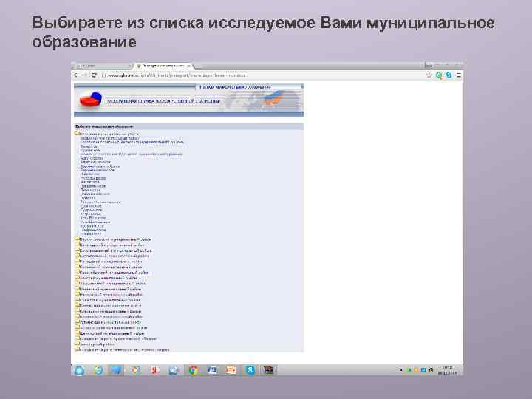This screenshot has height=399, width=532.
Task: Collapse the open top folder in the tree
Action: tap(77, 134)
